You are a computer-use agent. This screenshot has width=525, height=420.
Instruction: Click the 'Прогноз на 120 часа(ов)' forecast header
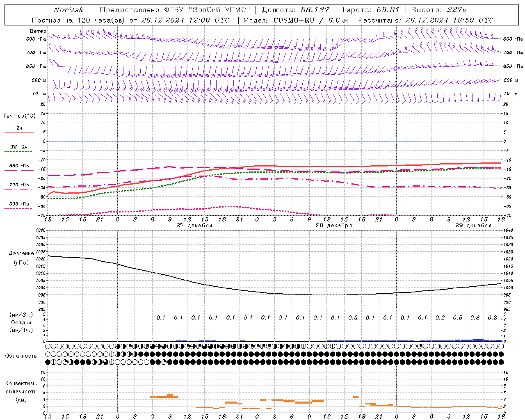pyautogui.click(x=79, y=20)
